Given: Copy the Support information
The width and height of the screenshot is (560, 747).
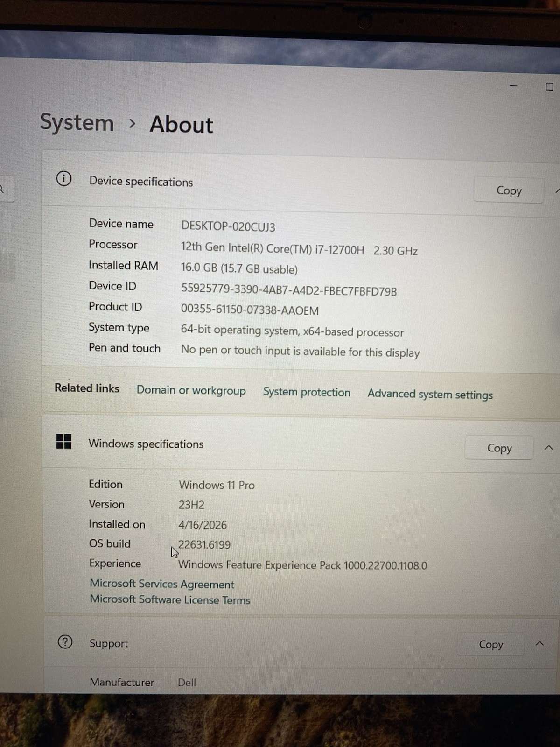Looking at the screenshot, I should tap(491, 644).
